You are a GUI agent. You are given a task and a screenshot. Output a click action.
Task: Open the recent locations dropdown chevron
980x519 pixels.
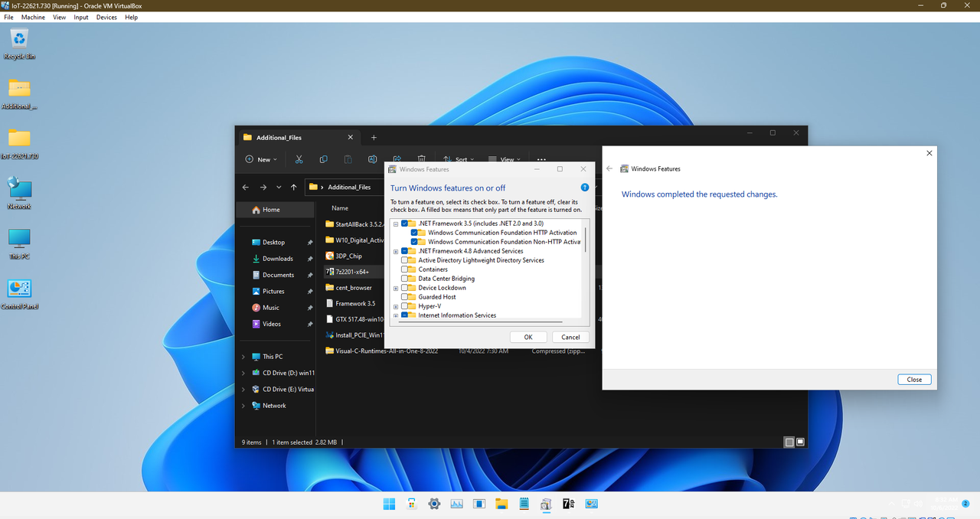point(279,187)
